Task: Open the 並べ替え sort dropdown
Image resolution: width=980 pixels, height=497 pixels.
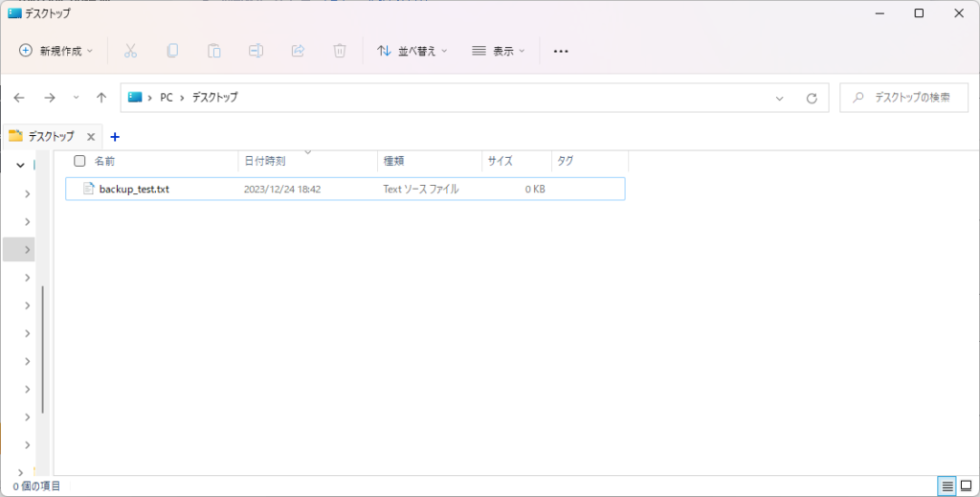Action: tap(412, 51)
